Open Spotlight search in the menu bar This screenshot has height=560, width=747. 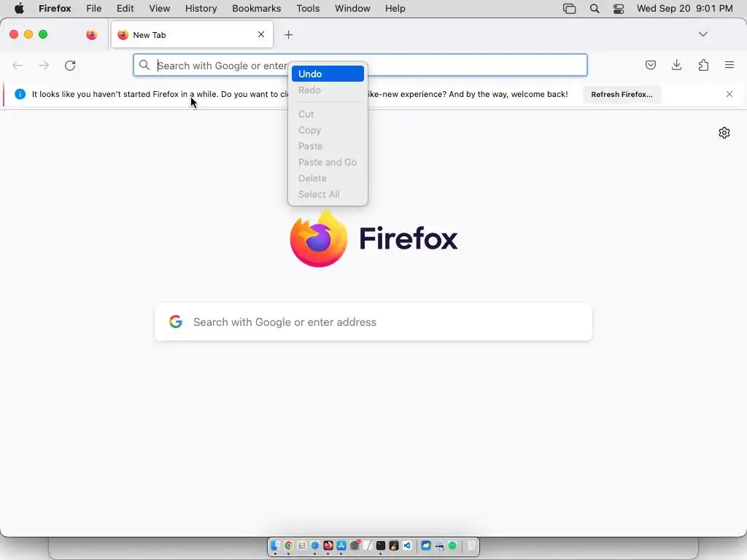(594, 9)
